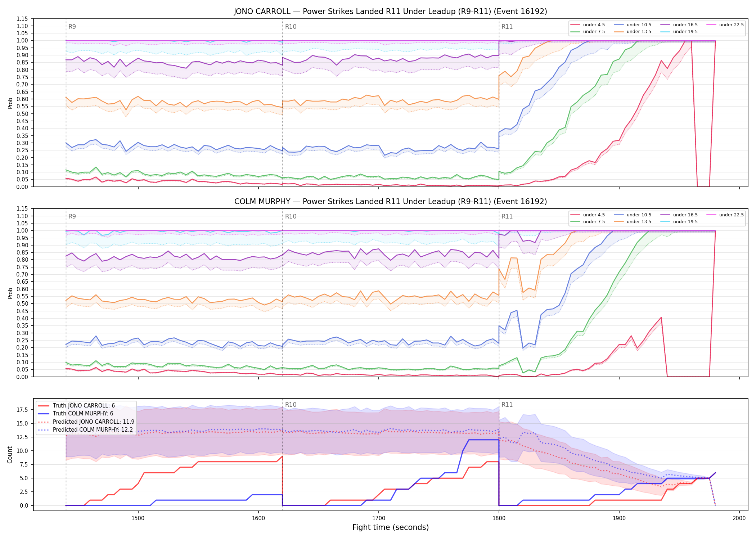The width and height of the screenshot is (756, 540).
Task: Click 'Predicted COLM MURPHY: 12.2' legend entry
Action: coord(85,430)
